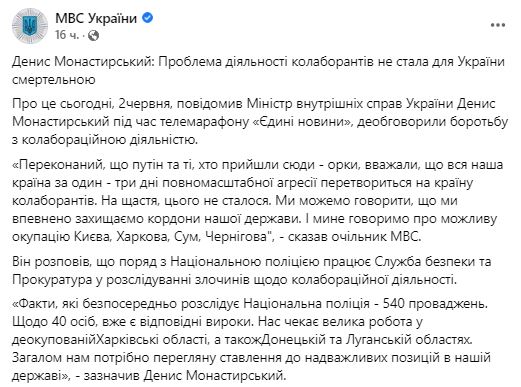Click the words Луганській областях
The height and width of the screenshot is (387, 521).
tap(409, 340)
